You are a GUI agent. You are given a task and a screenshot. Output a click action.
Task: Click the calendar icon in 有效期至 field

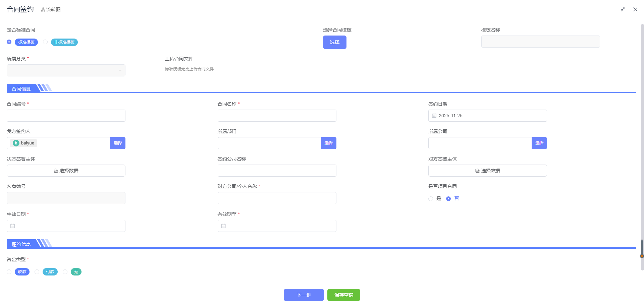tap(223, 226)
